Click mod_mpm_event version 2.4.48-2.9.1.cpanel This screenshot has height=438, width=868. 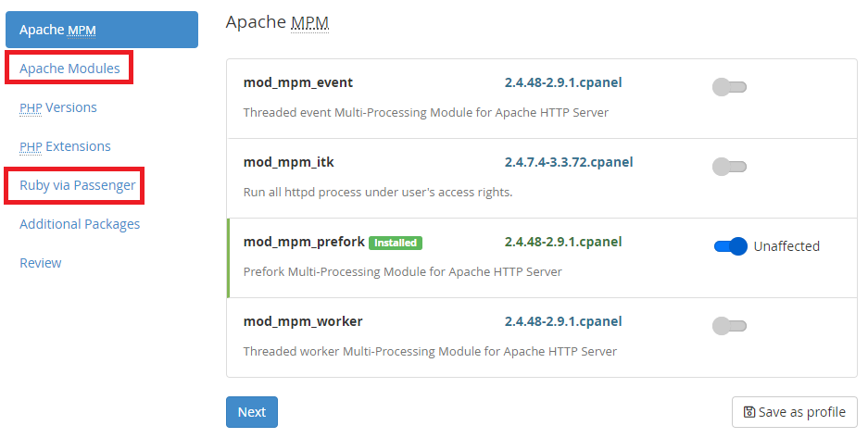563,82
